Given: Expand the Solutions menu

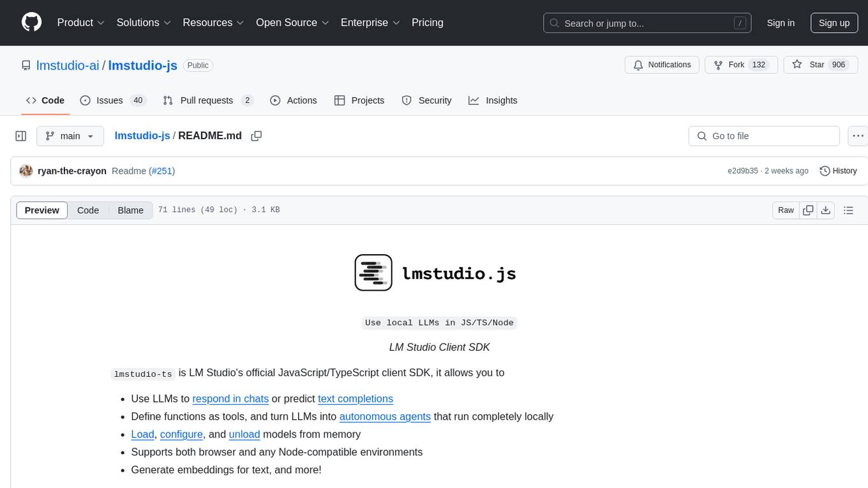Looking at the screenshot, I should (x=144, y=22).
